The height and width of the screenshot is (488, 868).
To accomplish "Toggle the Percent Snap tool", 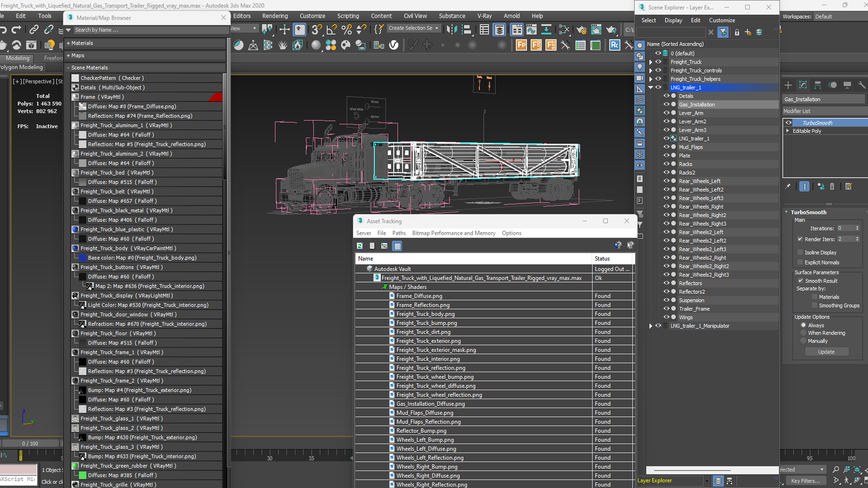I will click(x=346, y=30).
